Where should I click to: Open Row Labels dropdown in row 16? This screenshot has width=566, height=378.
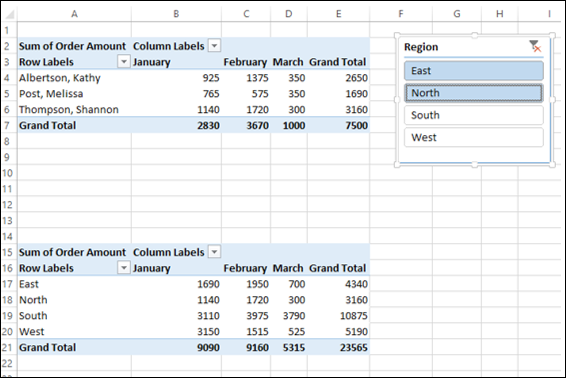(x=123, y=268)
